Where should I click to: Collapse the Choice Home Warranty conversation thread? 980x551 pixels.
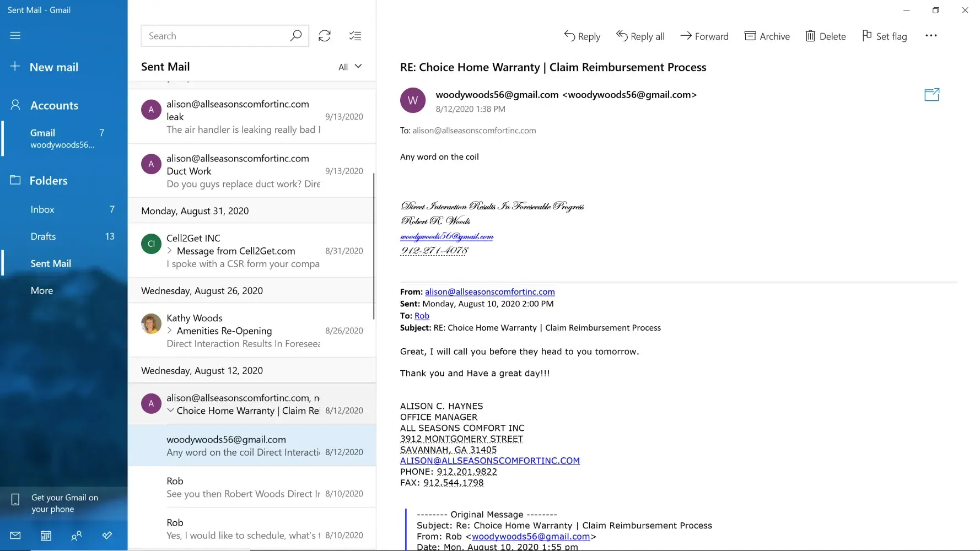click(x=170, y=410)
